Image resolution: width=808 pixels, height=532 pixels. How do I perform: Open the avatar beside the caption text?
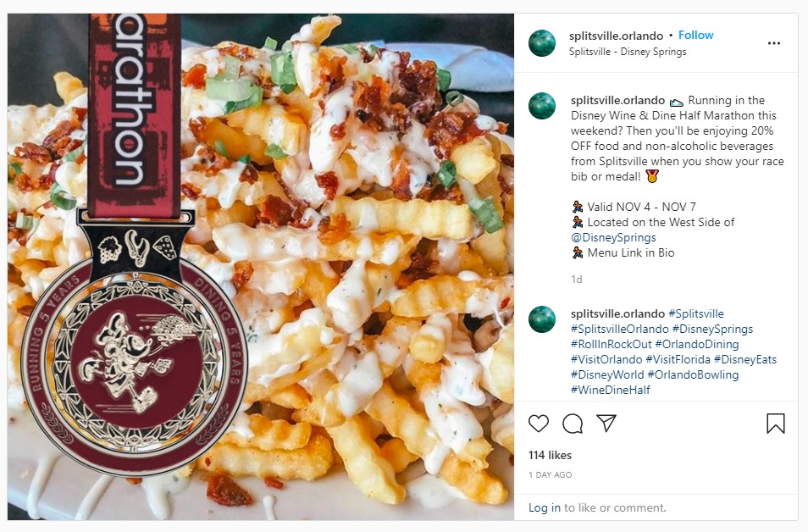[x=542, y=106]
